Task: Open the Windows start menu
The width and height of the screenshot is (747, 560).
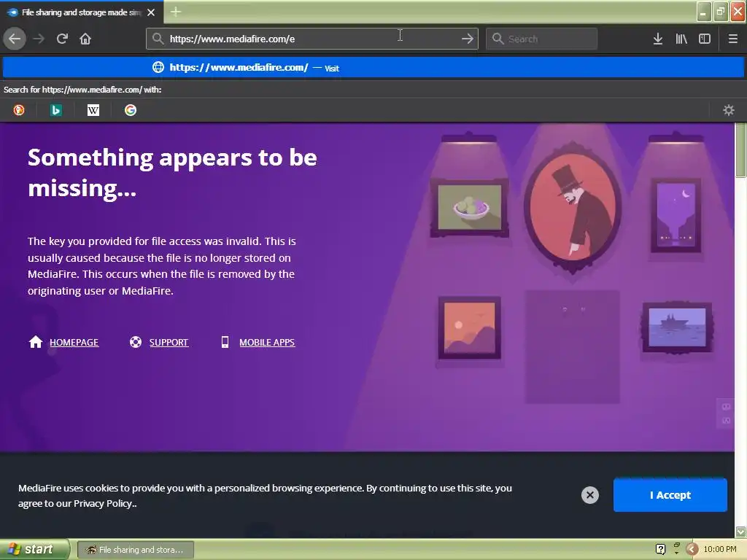Action: coord(34,549)
